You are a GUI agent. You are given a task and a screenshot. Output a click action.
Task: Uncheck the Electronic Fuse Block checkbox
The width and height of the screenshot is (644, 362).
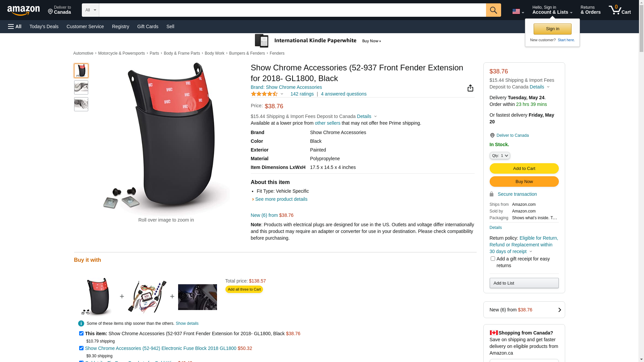81,348
